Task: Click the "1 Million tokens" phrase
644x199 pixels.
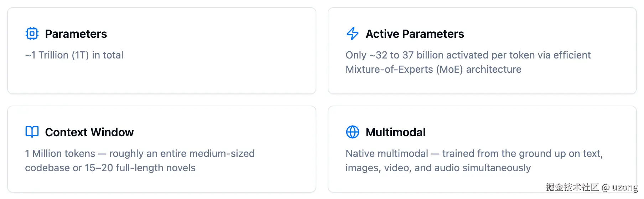Action: point(60,154)
